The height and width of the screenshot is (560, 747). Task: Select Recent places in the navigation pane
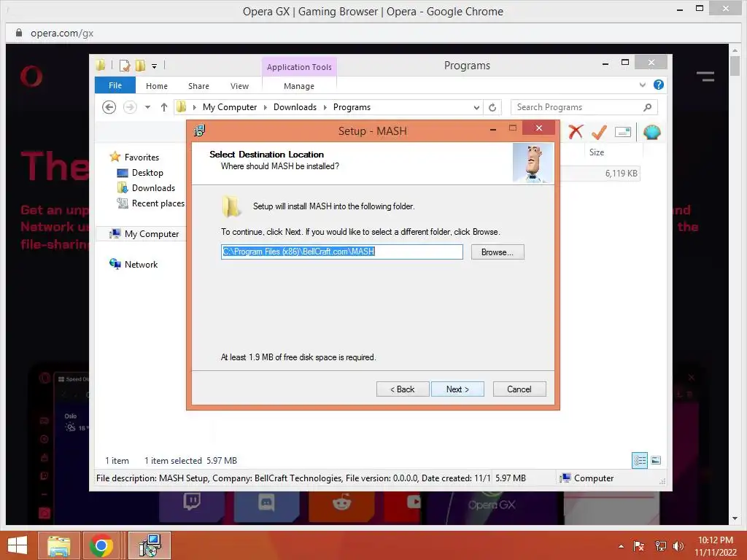pos(158,203)
